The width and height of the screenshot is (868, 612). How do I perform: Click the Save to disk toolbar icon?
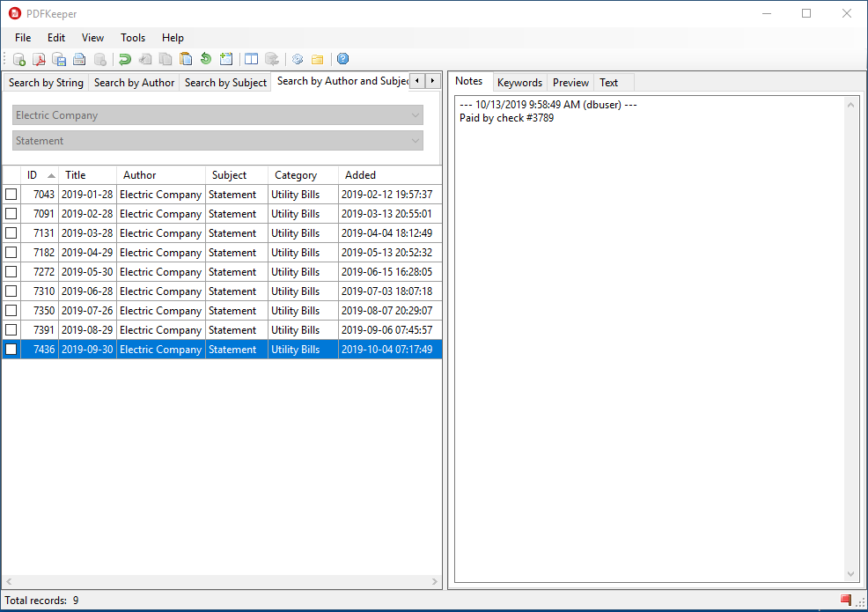pyautogui.click(x=59, y=59)
